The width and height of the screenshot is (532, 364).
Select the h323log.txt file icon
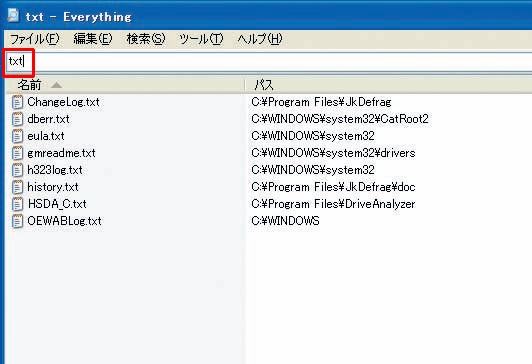click(x=17, y=170)
